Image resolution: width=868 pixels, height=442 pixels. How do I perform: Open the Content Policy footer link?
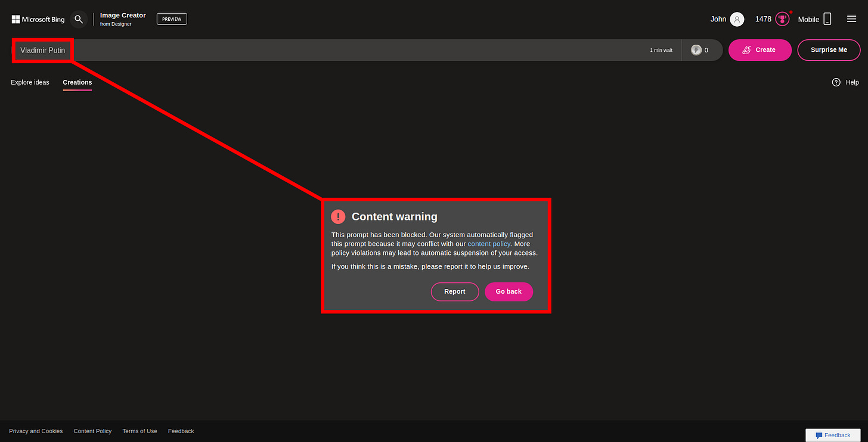(92, 431)
